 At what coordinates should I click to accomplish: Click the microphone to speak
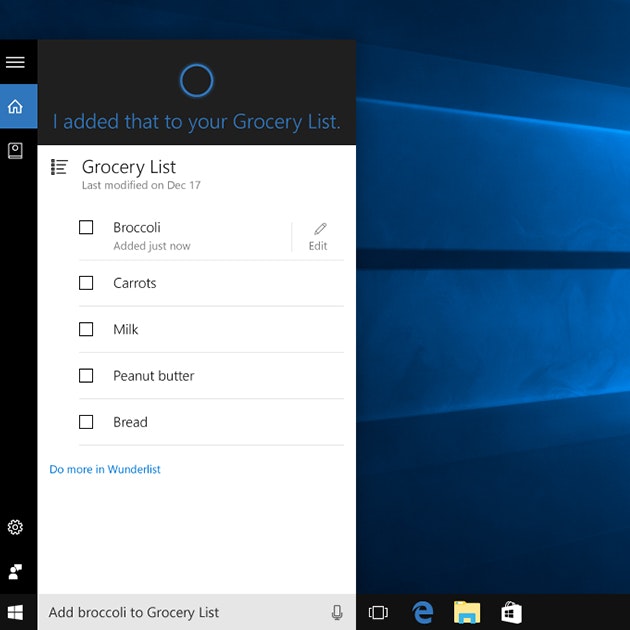point(337,612)
